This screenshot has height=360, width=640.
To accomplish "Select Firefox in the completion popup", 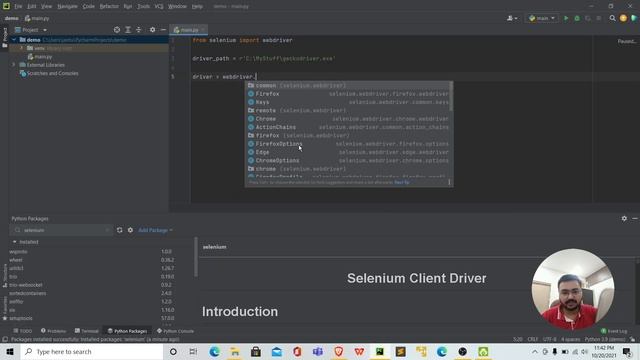I will pos(349,94).
